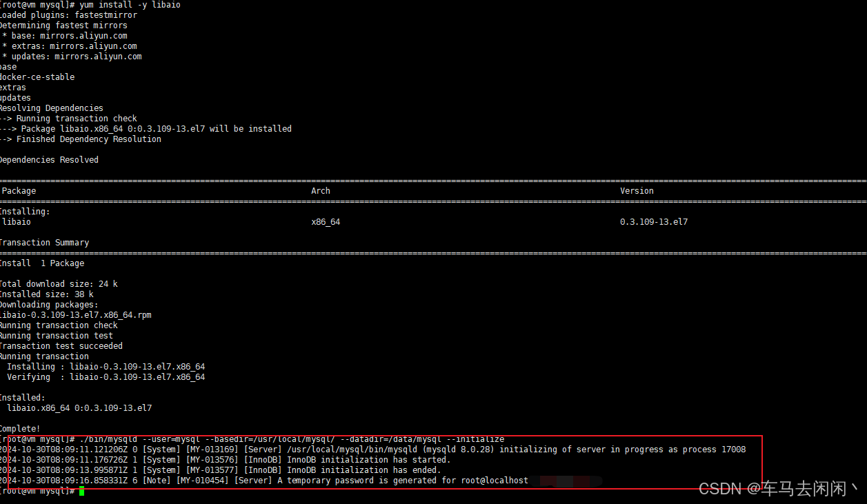Click the Version column header
This screenshot has width=867, height=504.
pyautogui.click(x=636, y=190)
